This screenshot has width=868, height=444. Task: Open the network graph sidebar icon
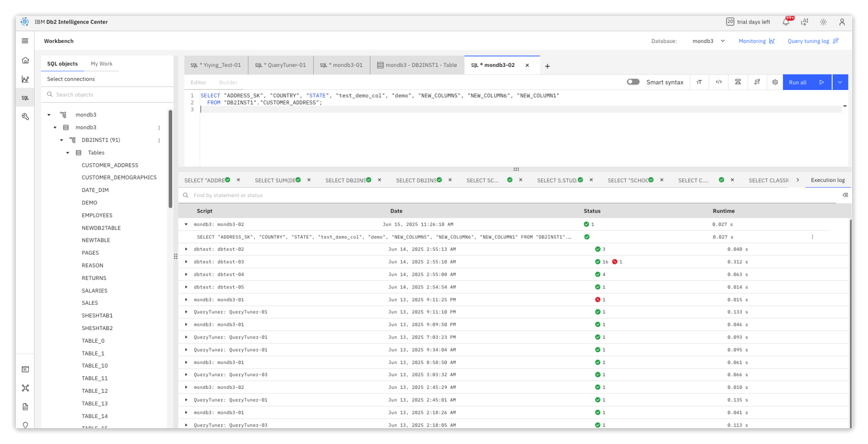click(x=25, y=388)
